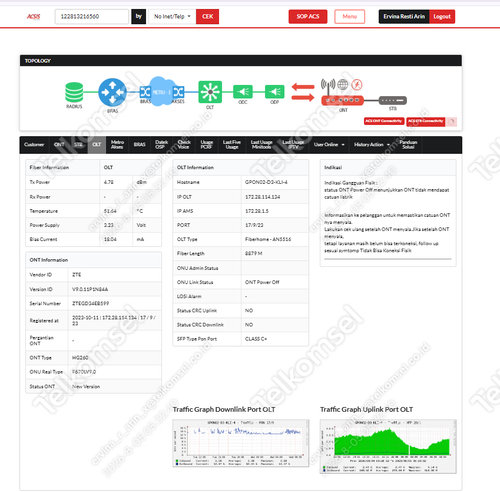Open the Metro-E cloud node
This screenshot has height=492, width=500.
pyautogui.click(x=162, y=91)
